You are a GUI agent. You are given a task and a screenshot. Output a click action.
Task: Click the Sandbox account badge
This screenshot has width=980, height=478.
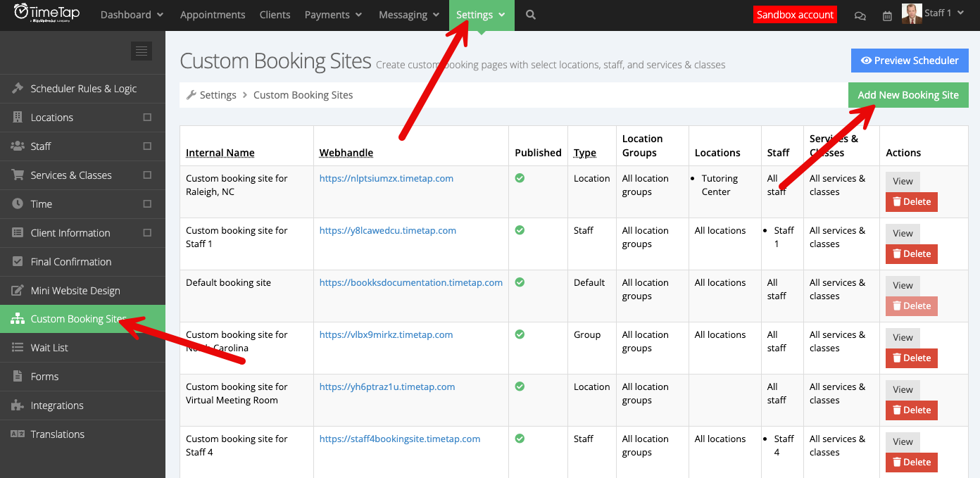tap(795, 14)
